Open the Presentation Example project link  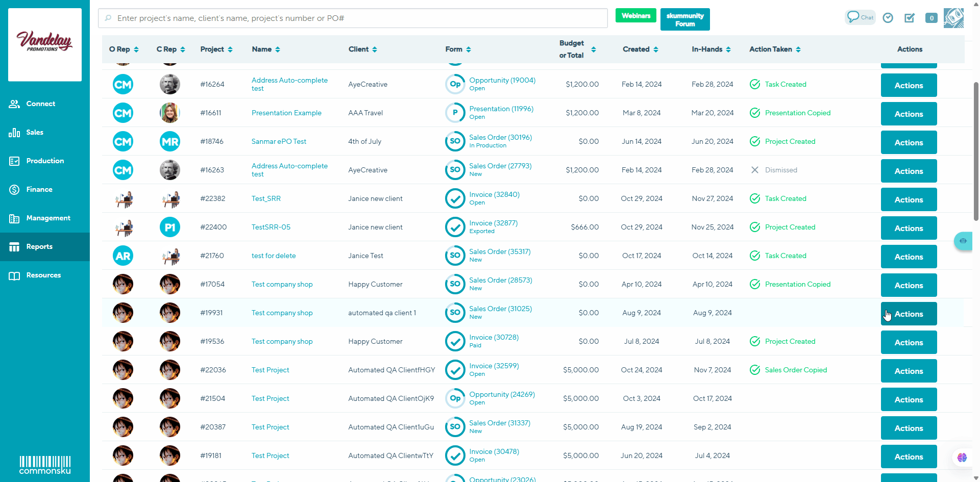tap(286, 113)
